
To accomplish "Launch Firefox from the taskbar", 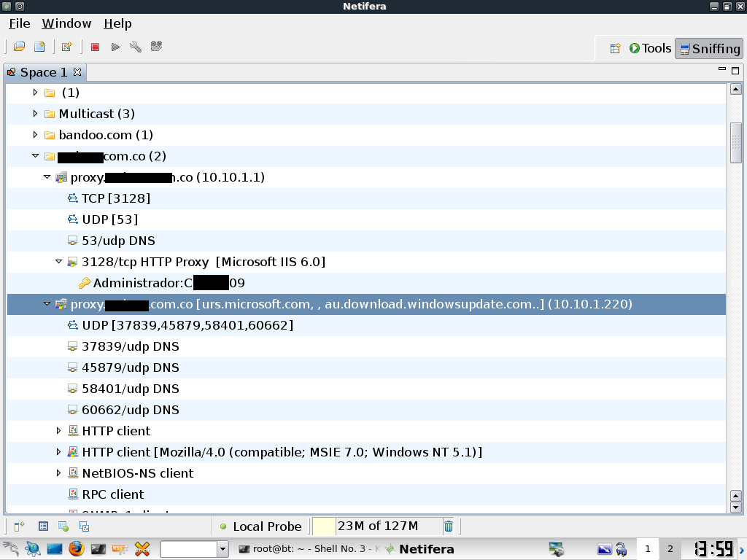I will point(76,549).
